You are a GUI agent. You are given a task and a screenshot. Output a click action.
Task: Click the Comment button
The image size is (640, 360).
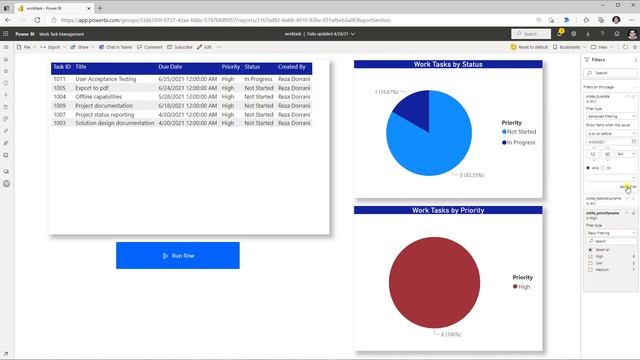pyautogui.click(x=150, y=47)
